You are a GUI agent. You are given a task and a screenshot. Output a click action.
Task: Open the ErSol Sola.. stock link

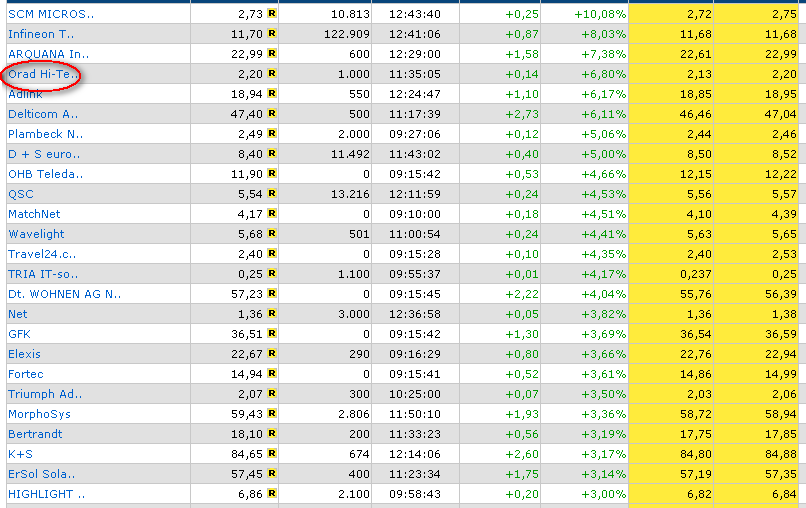[x=42, y=474]
